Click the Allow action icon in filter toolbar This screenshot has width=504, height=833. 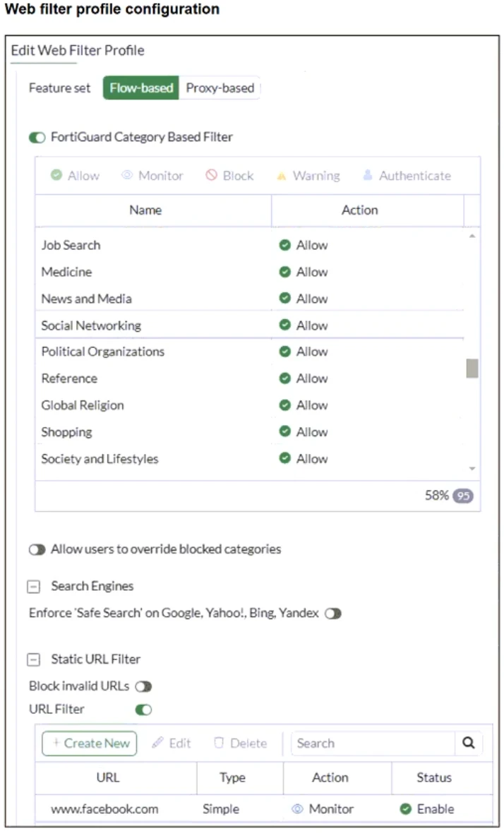pos(56,176)
